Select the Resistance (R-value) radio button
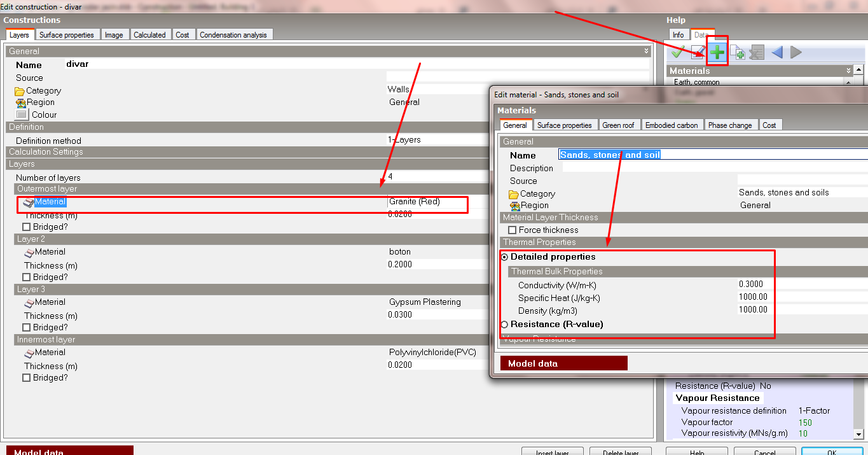The image size is (868, 455). coord(505,325)
